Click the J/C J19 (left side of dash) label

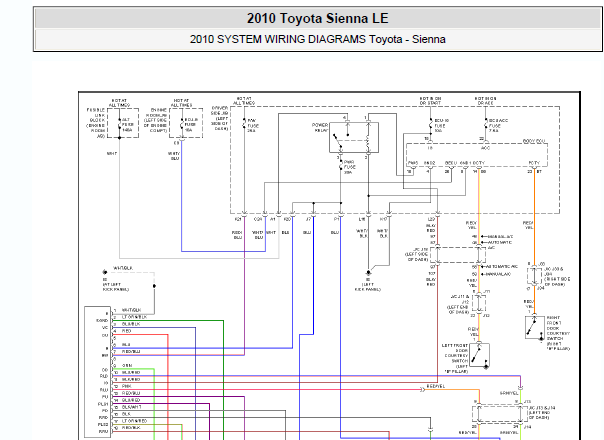coord(417,254)
